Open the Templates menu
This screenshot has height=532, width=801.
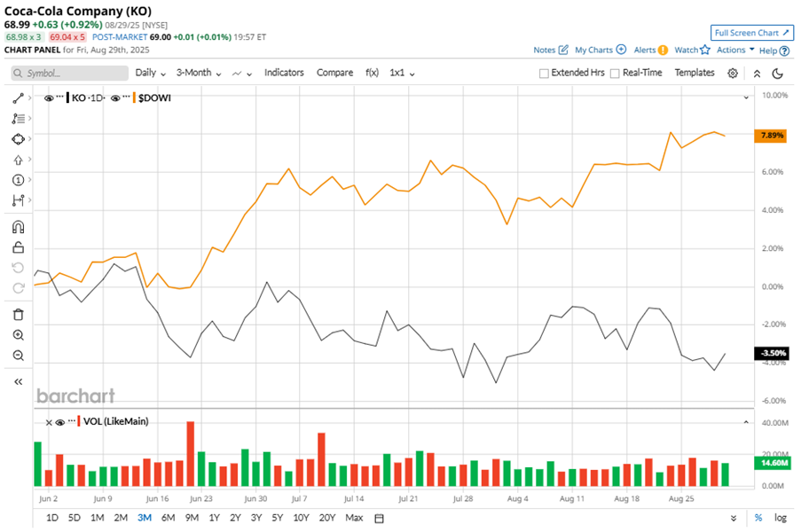pyautogui.click(x=695, y=73)
